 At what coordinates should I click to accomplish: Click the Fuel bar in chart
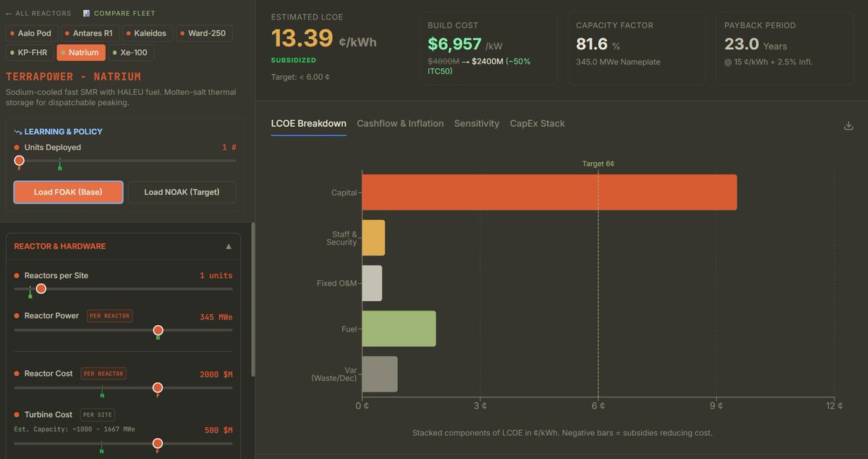click(399, 329)
